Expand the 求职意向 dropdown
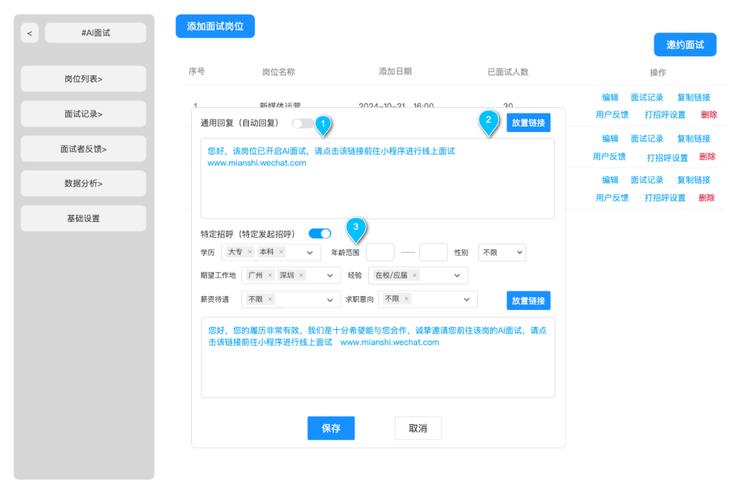 pos(466,299)
